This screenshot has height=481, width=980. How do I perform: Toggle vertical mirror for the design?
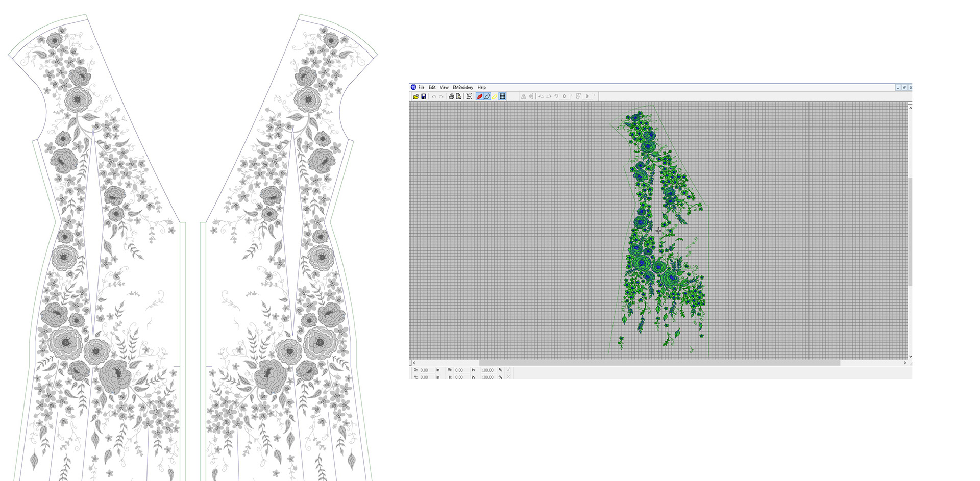pyautogui.click(x=531, y=96)
